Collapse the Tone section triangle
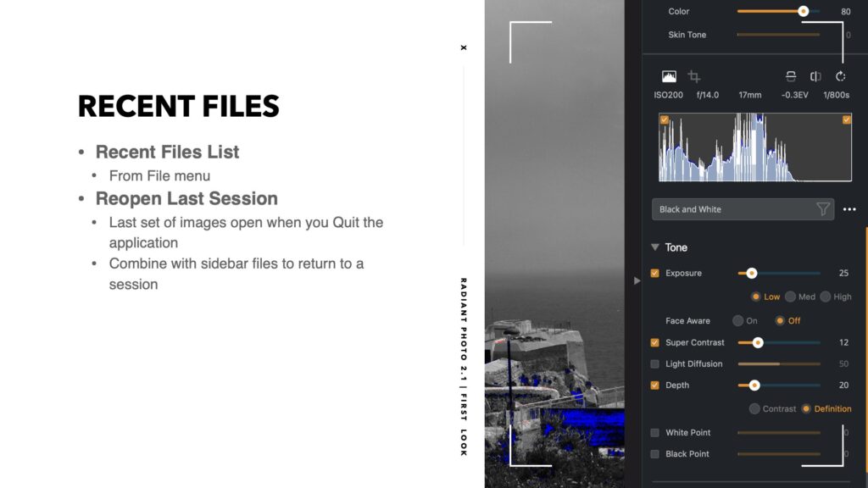Viewport: 868px width, 488px height. [655, 247]
